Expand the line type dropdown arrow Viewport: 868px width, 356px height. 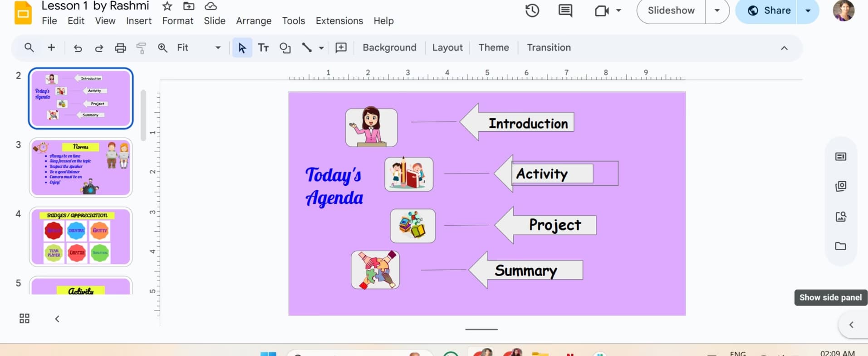[321, 48]
